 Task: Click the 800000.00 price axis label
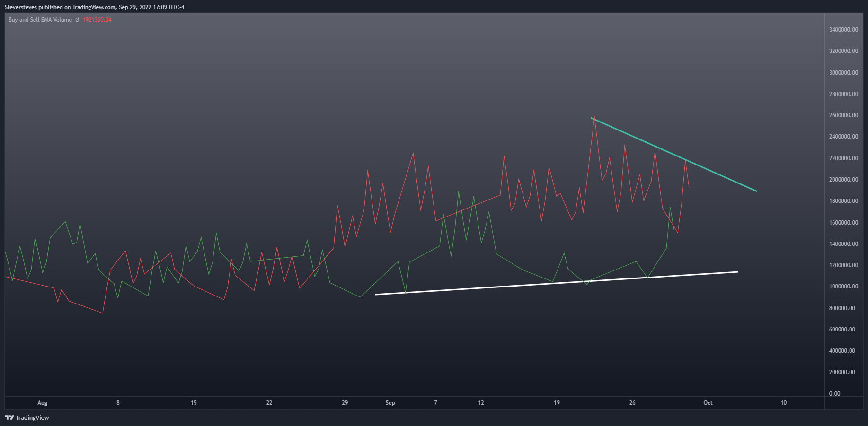click(x=842, y=308)
